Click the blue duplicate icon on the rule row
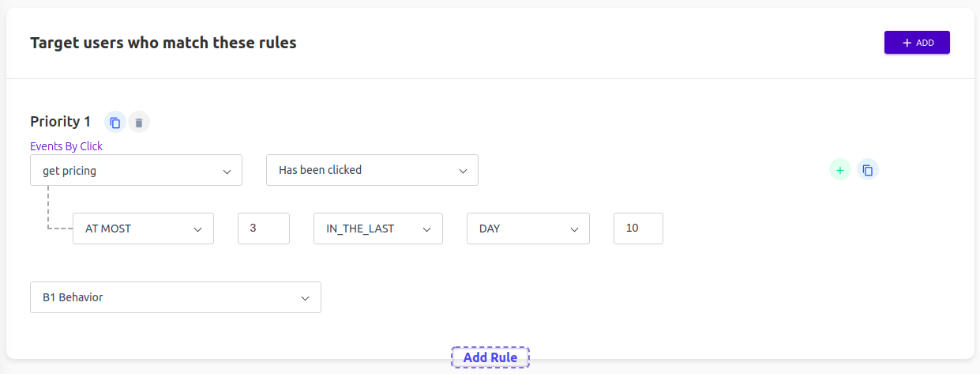The width and height of the screenshot is (980, 374). pyautogui.click(x=868, y=170)
